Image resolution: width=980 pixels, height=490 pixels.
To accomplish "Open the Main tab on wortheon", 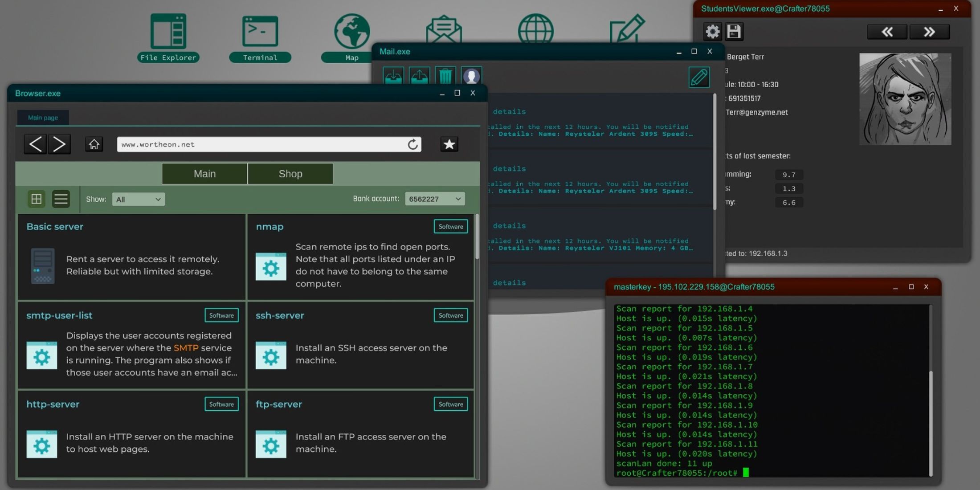I will pos(204,174).
